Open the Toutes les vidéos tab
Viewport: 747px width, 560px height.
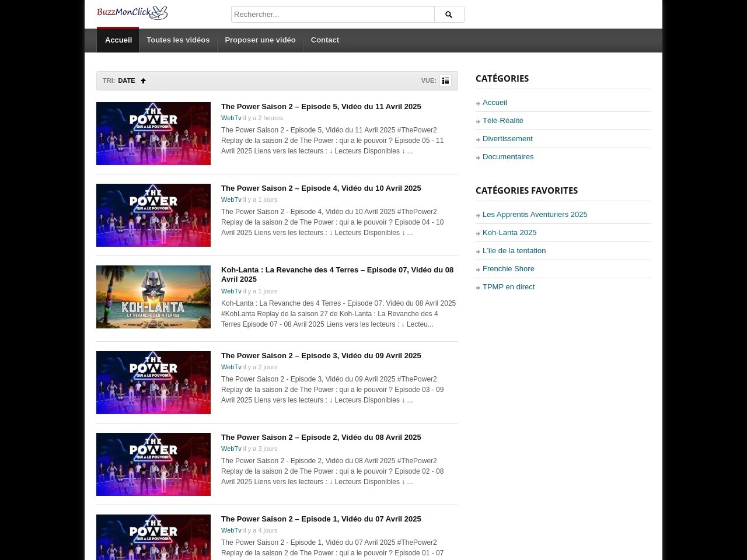[x=178, y=40]
